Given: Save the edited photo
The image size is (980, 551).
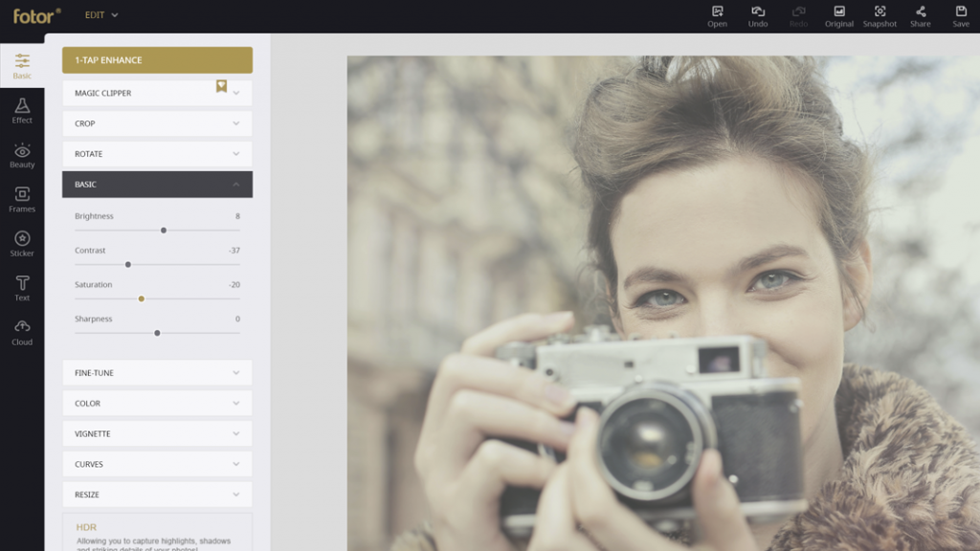Looking at the screenshot, I should coord(961,16).
